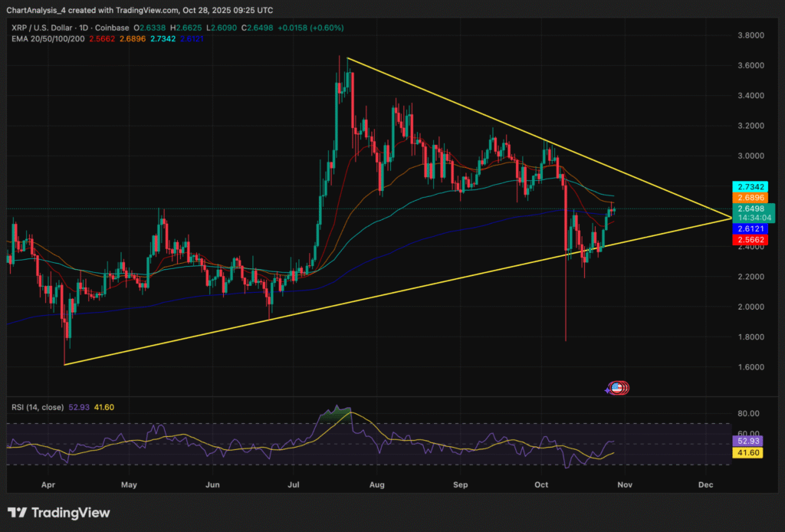Select the RSI (14, close) indicator legend
The image size is (785, 532).
coord(38,407)
